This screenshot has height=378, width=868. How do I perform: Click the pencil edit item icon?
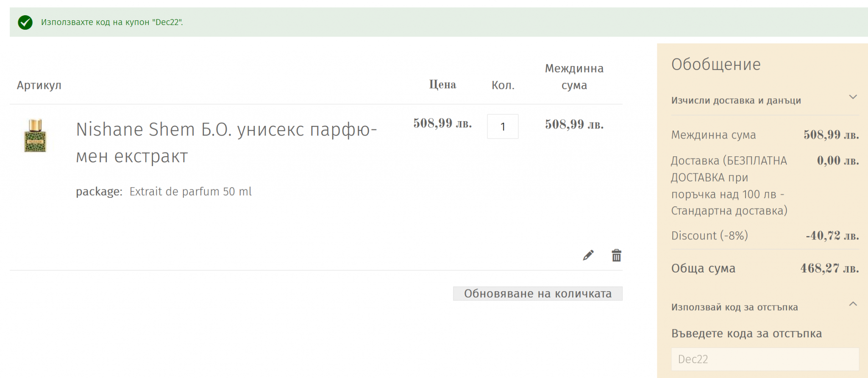point(588,255)
